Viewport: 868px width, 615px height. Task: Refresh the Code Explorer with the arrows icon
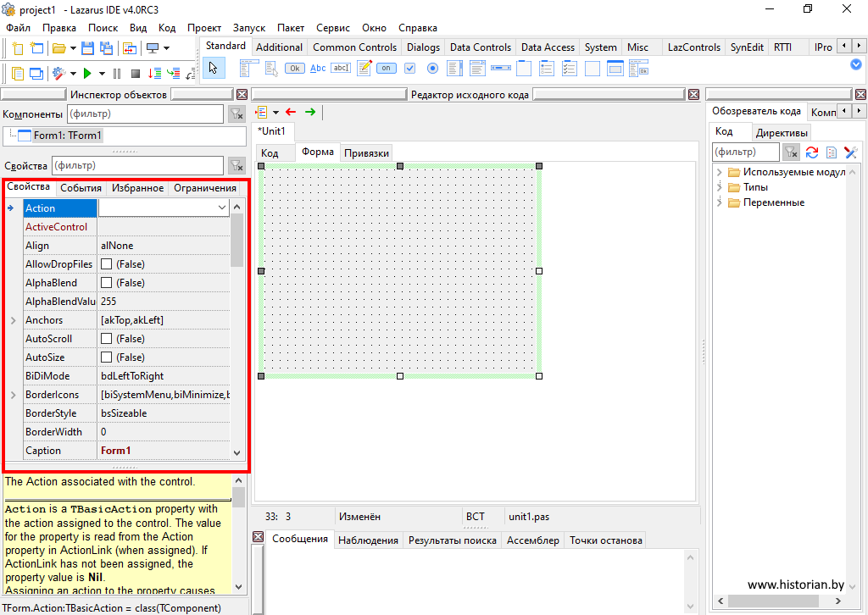[x=811, y=152]
